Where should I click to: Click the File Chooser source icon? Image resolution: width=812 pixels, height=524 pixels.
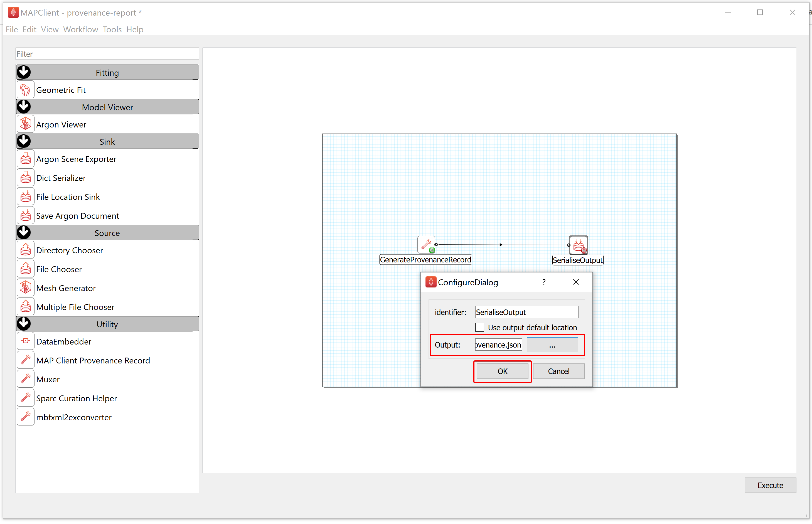point(25,269)
